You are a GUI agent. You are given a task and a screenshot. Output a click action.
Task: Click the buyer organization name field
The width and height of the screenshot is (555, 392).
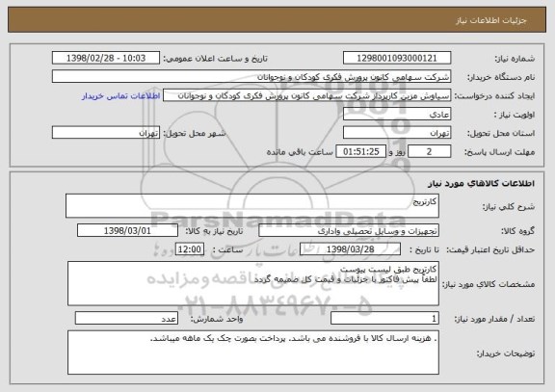tap(251, 76)
